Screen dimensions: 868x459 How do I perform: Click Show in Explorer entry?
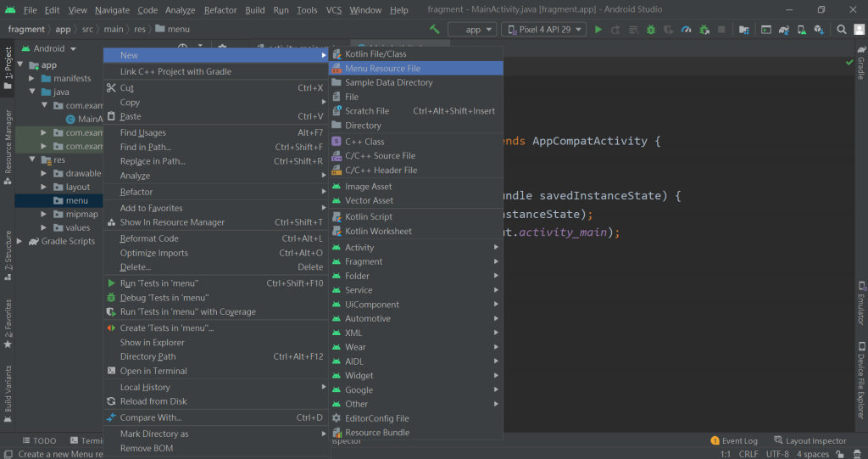point(216,343)
